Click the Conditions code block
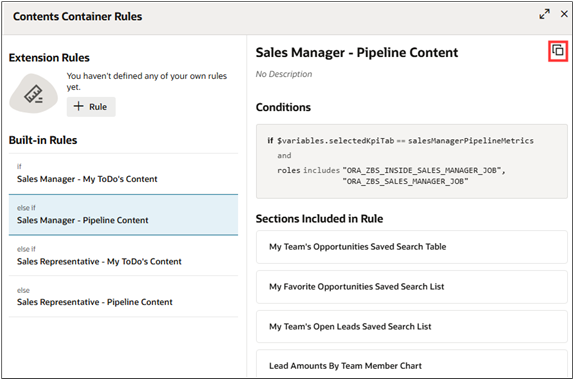The height and width of the screenshot is (380, 574). pyautogui.click(x=412, y=161)
